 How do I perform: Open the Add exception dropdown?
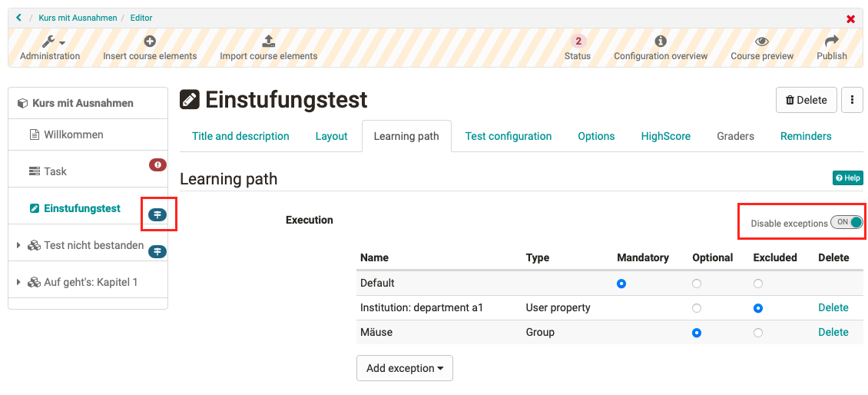pyautogui.click(x=405, y=368)
